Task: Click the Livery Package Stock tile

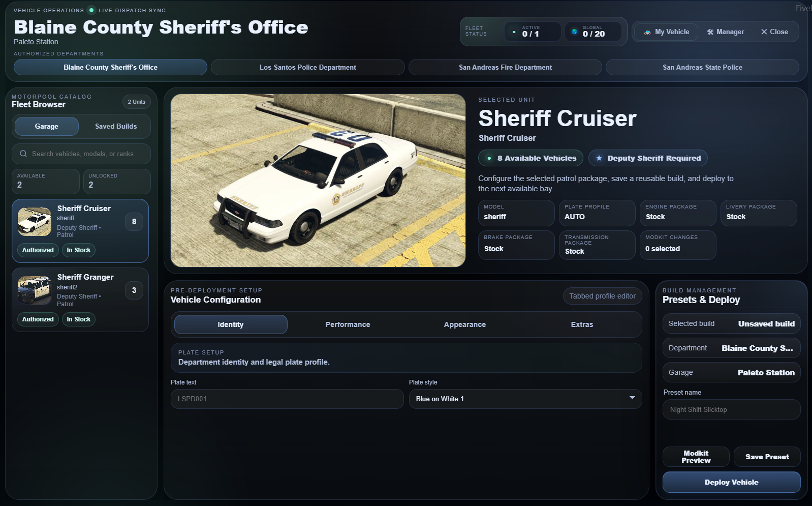Action: pos(759,213)
